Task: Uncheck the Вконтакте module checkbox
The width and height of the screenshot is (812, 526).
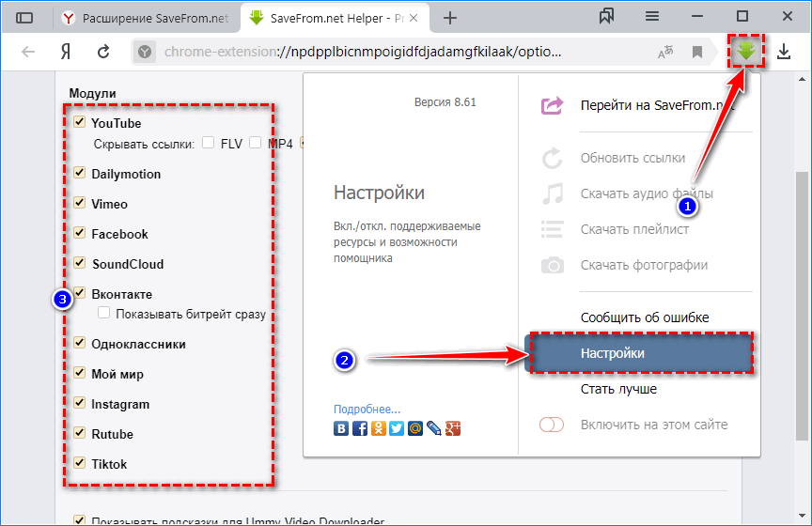Action: (x=79, y=292)
